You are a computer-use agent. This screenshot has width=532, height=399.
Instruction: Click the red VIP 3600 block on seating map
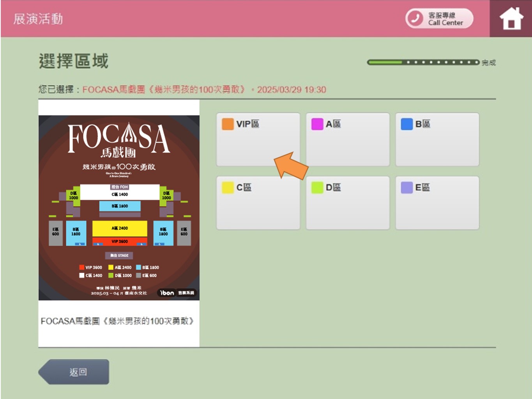point(120,242)
